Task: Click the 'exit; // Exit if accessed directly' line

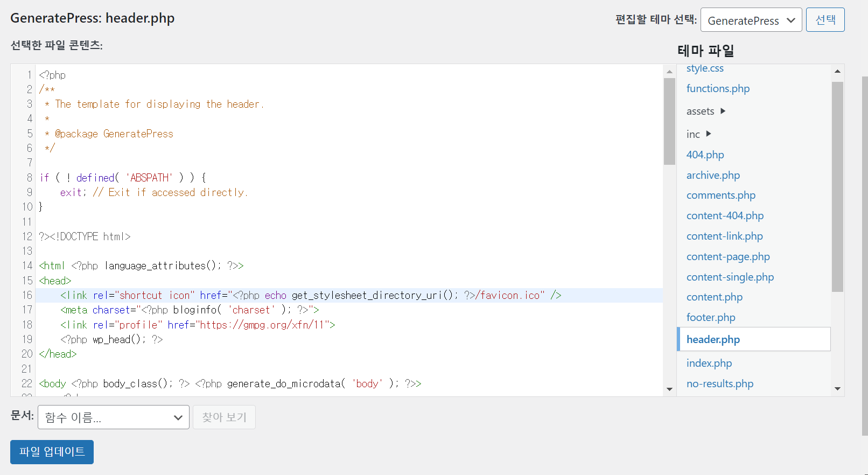Action: coord(154,192)
